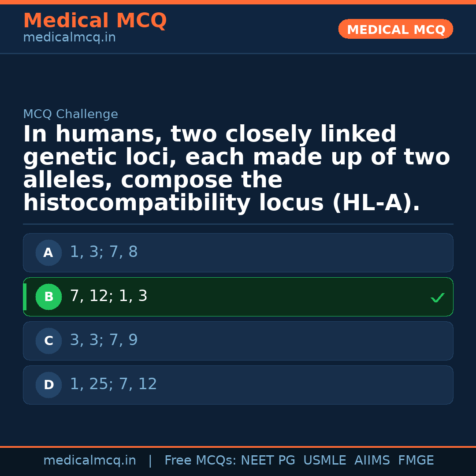Click the "MCQ Challenge" label
The image size is (476, 476).
[71, 115]
